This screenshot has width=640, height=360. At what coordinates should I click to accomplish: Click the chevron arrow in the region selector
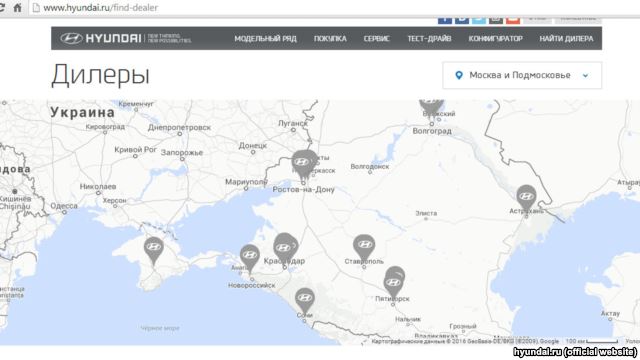coord(585,76)
